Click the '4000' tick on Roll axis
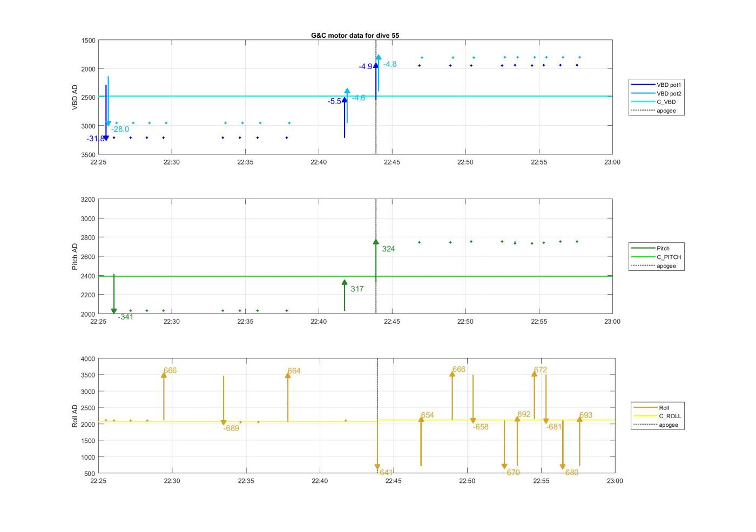The image size is (756, 532). tap(89, 359)
